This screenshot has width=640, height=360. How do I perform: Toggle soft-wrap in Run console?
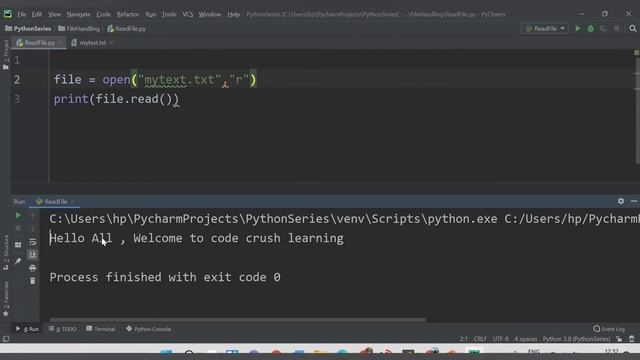pyautogui.click(x=33, y=242)
